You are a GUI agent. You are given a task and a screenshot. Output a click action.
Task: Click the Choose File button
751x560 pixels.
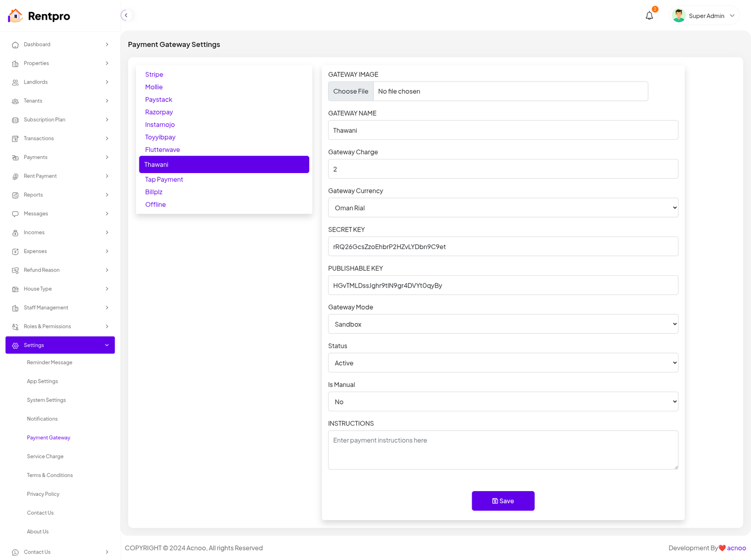[351, 91]
